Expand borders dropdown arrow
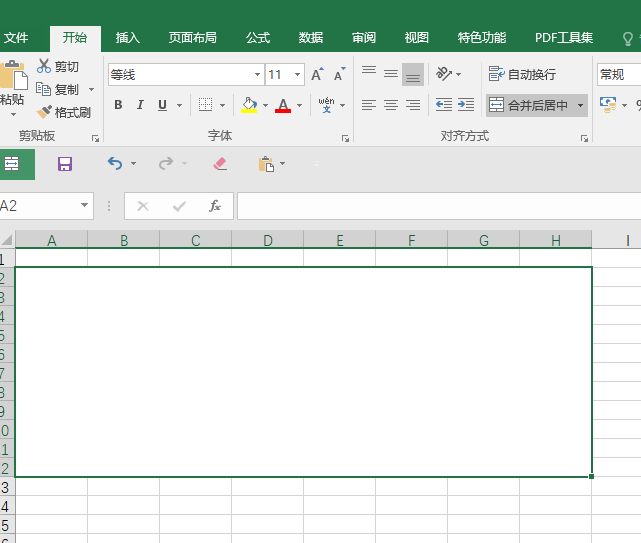 [x=222, y=105]
